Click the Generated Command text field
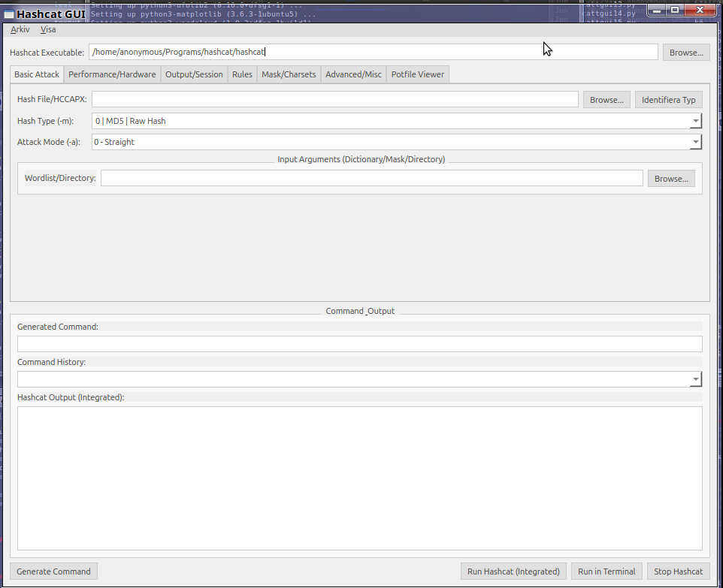 (360, 344)
